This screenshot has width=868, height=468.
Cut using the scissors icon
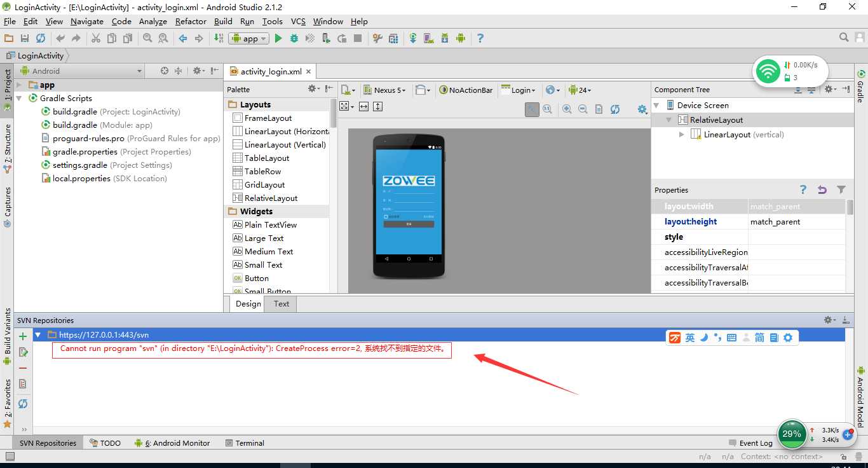(96, 38)
